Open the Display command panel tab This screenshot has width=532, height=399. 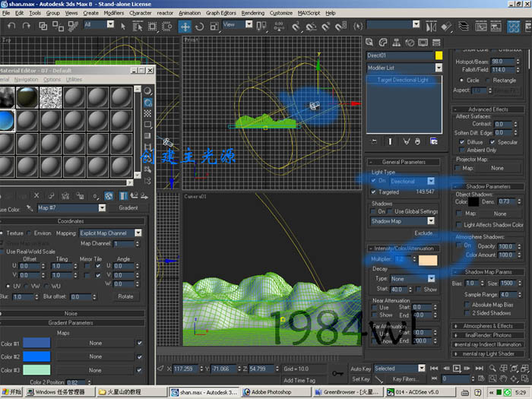point(423,43)
